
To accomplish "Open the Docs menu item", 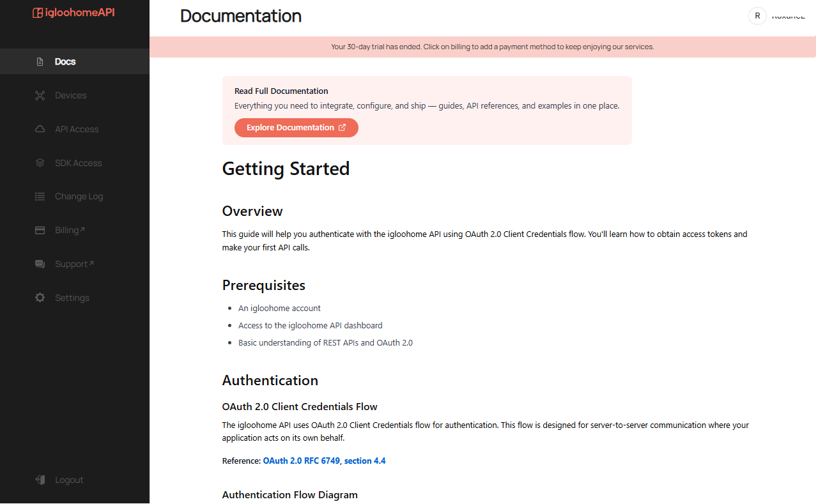I will pyautogui.click(x=75, y=61).
